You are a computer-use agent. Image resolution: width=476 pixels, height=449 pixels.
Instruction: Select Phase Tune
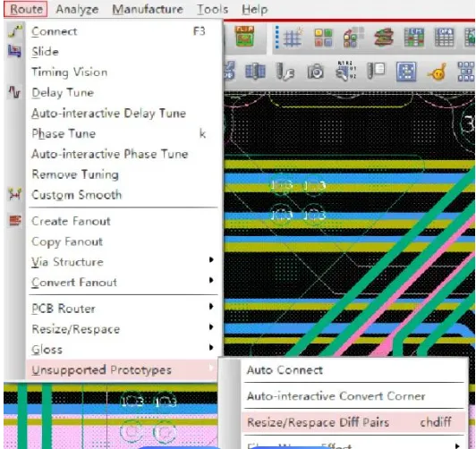click(x=122, y=133)
